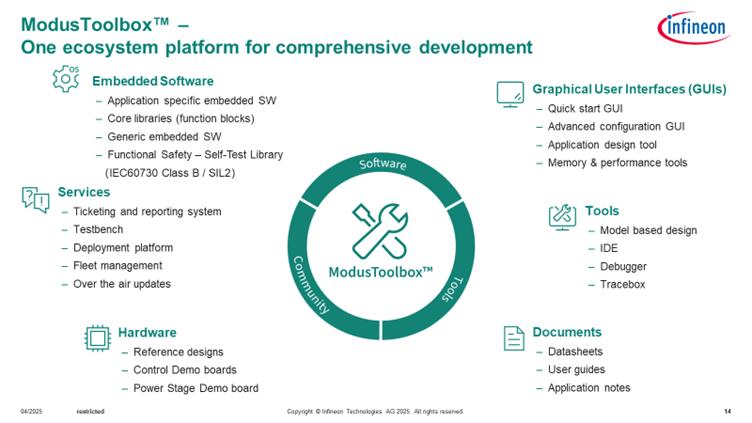Click the restricted label in footer
Viewport: 752px width, 423px height.
(x=90, y=412)
